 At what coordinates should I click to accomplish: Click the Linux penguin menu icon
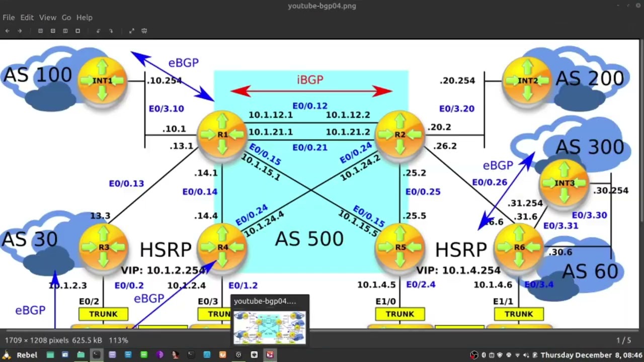pyautogui.click(x=7, y=355)
